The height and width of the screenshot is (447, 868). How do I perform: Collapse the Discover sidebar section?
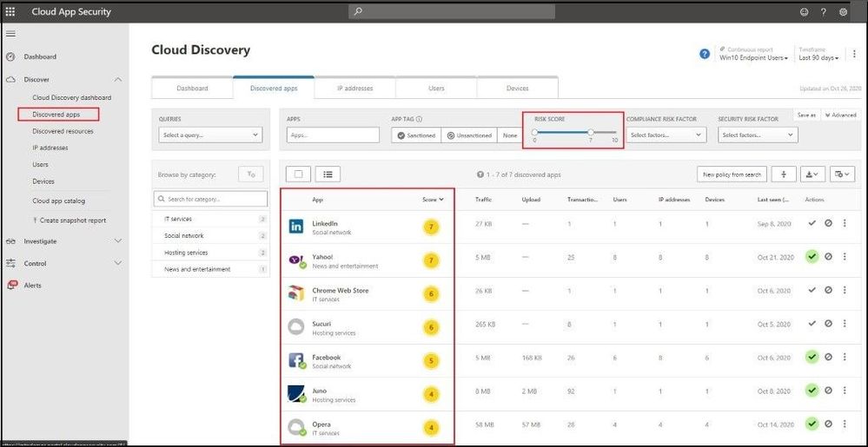coord(118,80)
